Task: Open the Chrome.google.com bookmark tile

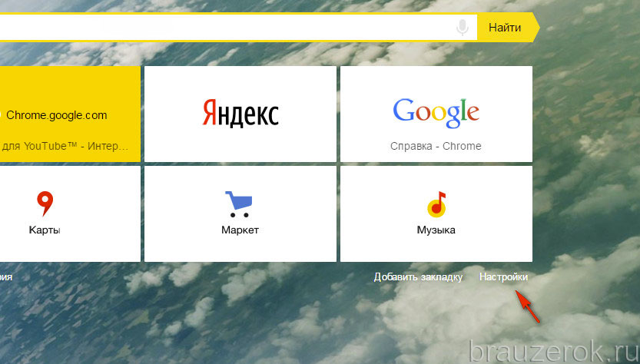Action: tap(70, 114)
